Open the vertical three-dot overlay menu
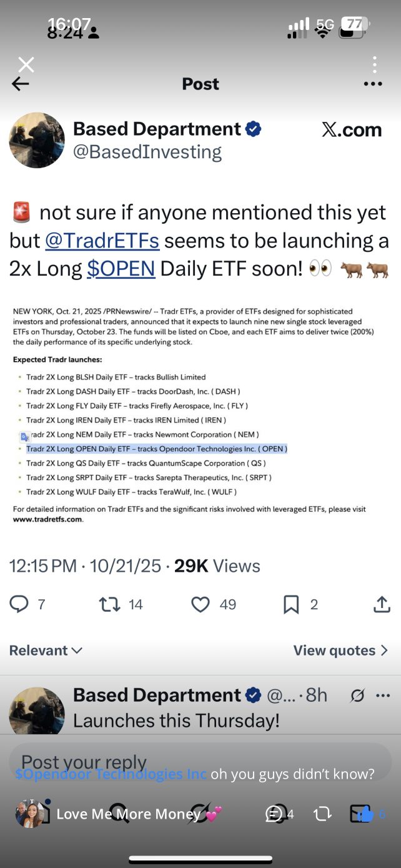This screenshot has height=868, width=401. pyautogui.click(x=374, y=64)
